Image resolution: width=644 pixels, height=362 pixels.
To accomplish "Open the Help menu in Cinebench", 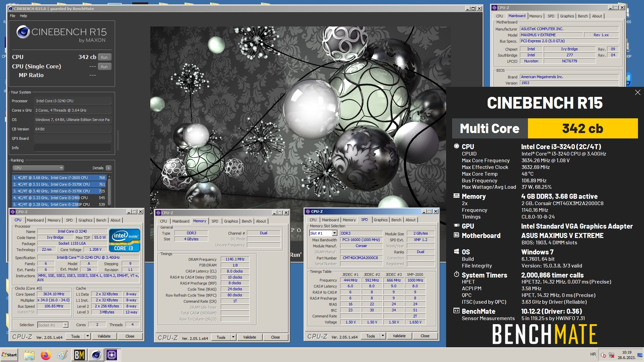I will click(23, 16).
